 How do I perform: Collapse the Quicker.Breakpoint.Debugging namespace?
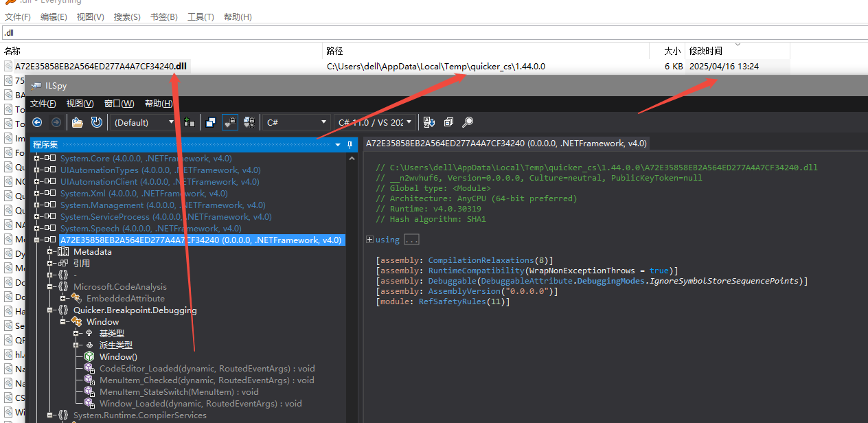51,310
